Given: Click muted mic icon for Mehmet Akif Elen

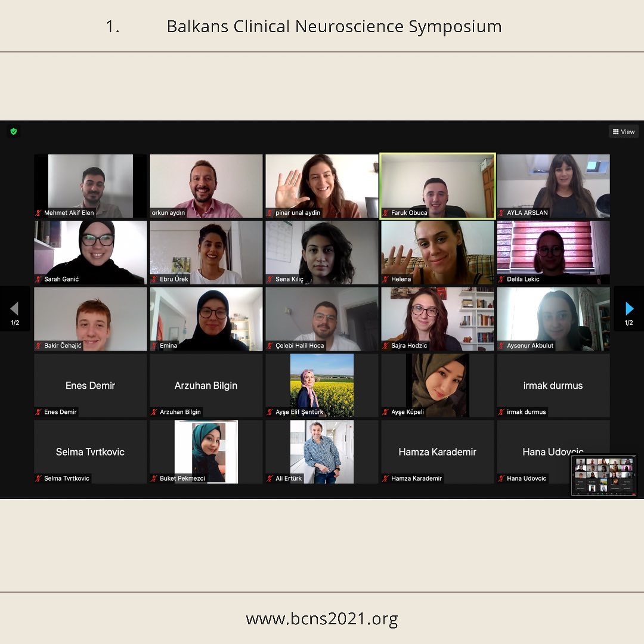Looking at the screenshot, I should point(39,213).
